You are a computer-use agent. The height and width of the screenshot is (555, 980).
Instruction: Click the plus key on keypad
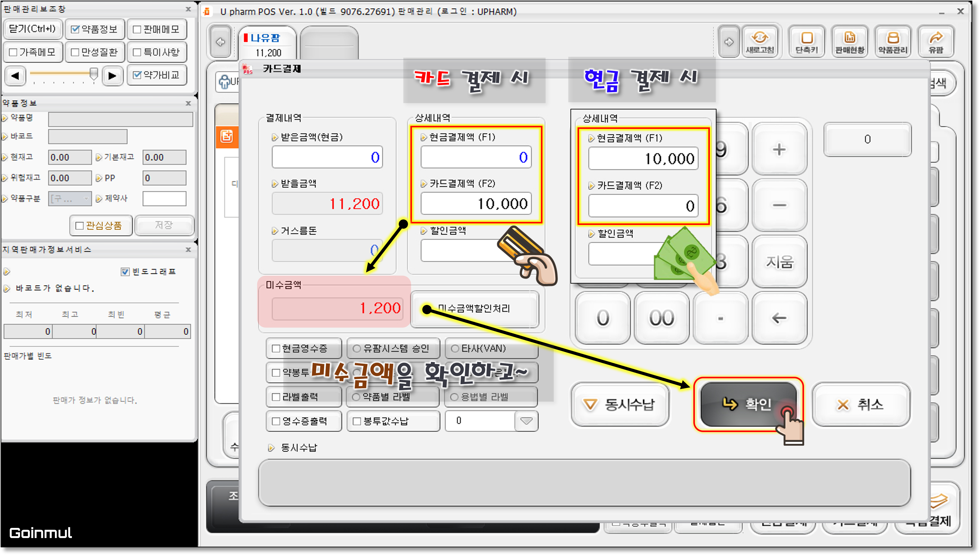coord(779,149)
